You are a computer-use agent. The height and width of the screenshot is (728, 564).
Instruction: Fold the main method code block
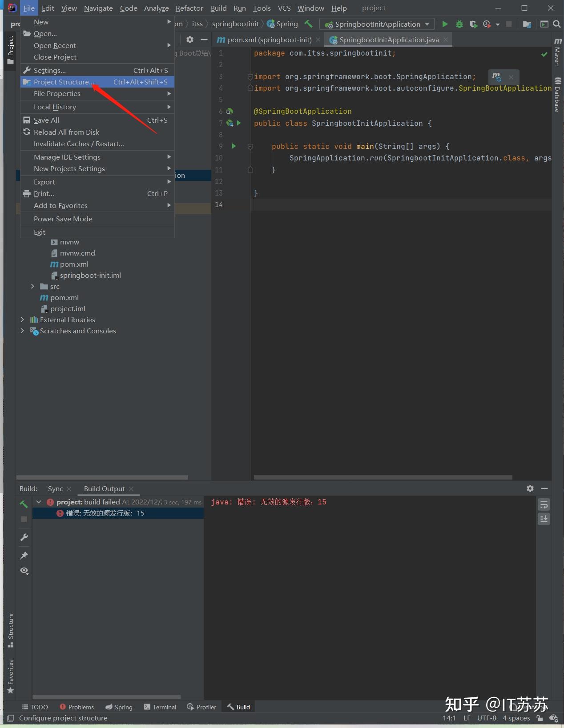[250, 146]
